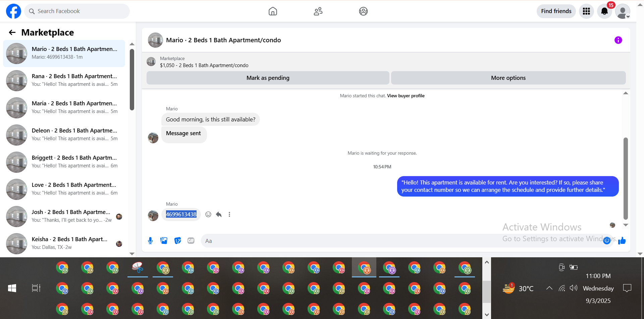Open the account profile menu
644x319 pixels.
pos(623,11)
